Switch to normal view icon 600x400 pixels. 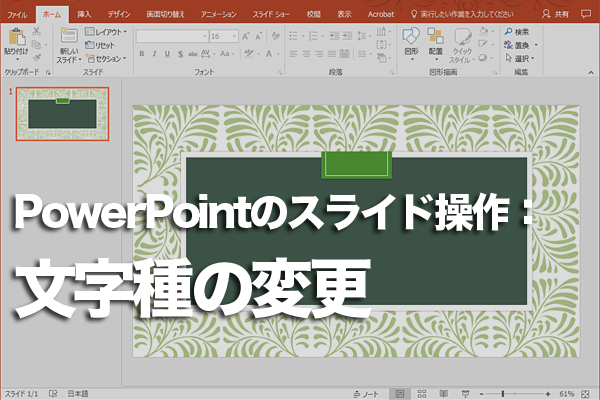(x=400, y=394)
